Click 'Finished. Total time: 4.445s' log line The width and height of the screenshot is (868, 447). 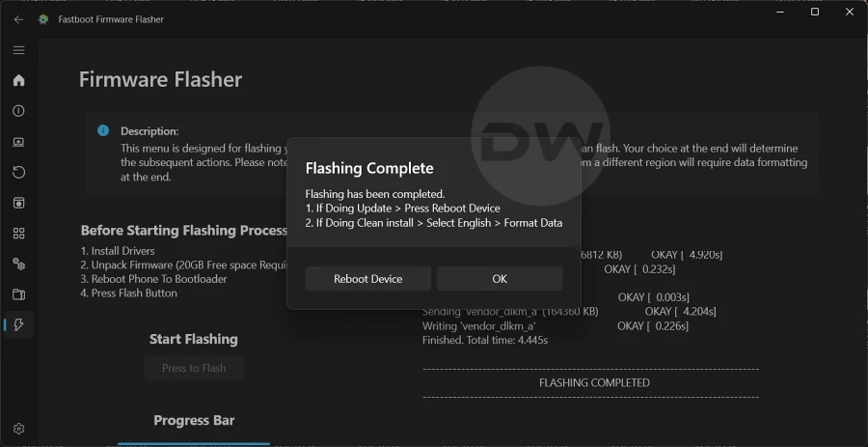pyautogui.click(x=485, y=340)
